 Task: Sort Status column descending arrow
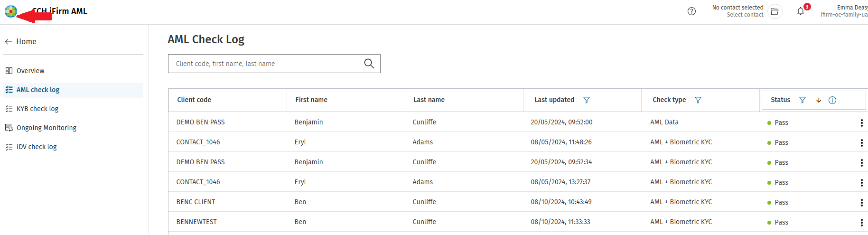819,100
